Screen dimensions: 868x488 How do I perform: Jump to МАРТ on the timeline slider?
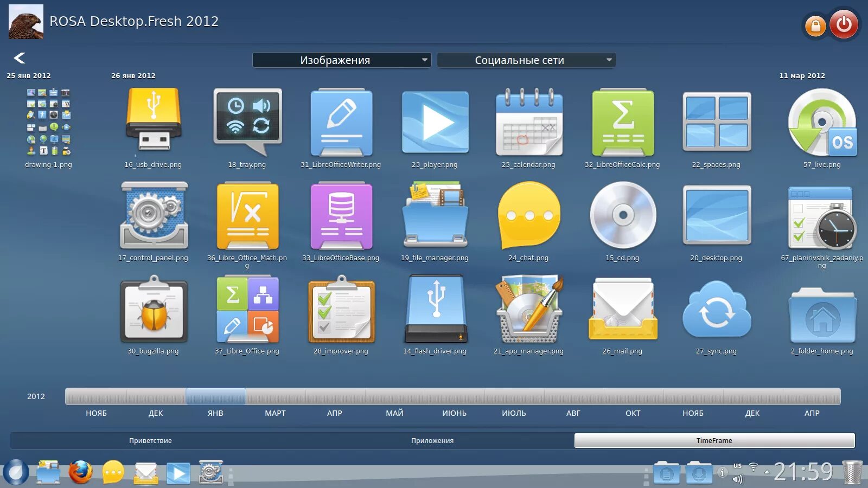275,396
